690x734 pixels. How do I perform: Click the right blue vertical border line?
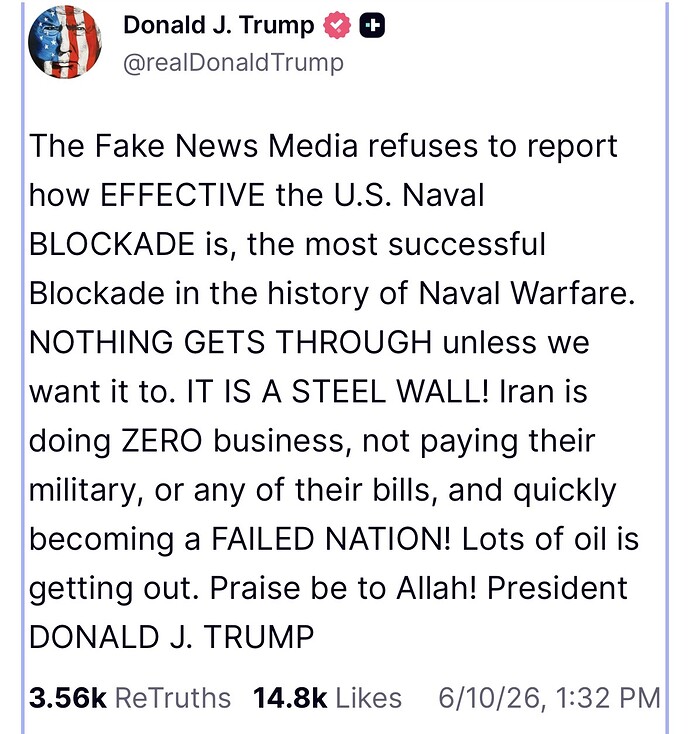(x=667, y=367)
